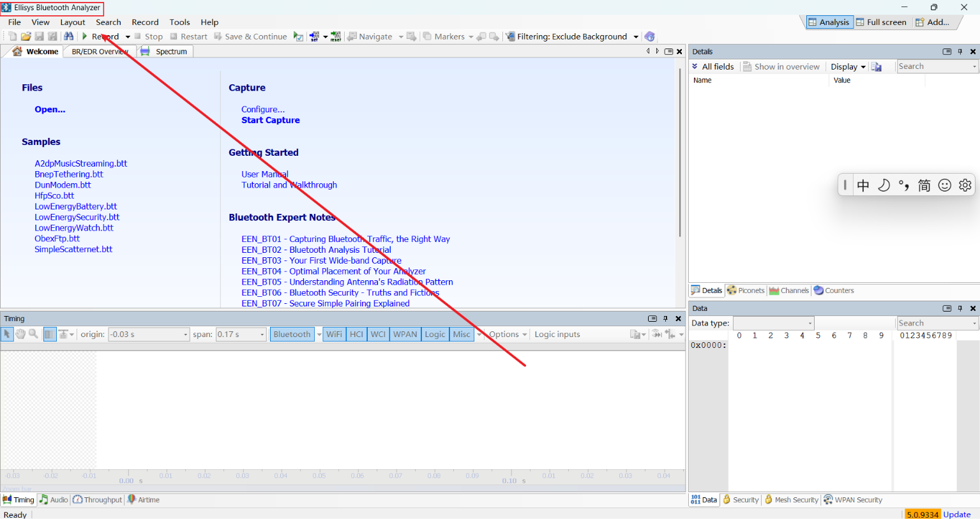Image resolution: width=980 pixels, height=519 pixels.
Task: Toggle the WiFi filter in Timing
Action: pos(334,334)
